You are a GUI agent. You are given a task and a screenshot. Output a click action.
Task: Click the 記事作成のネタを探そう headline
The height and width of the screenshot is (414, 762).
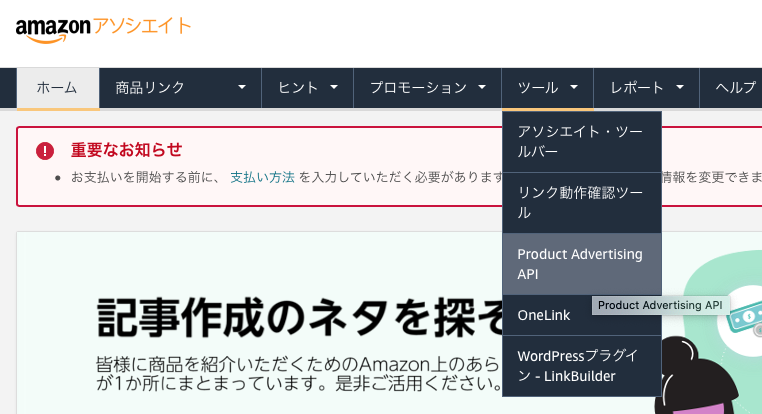coord(299,318)
